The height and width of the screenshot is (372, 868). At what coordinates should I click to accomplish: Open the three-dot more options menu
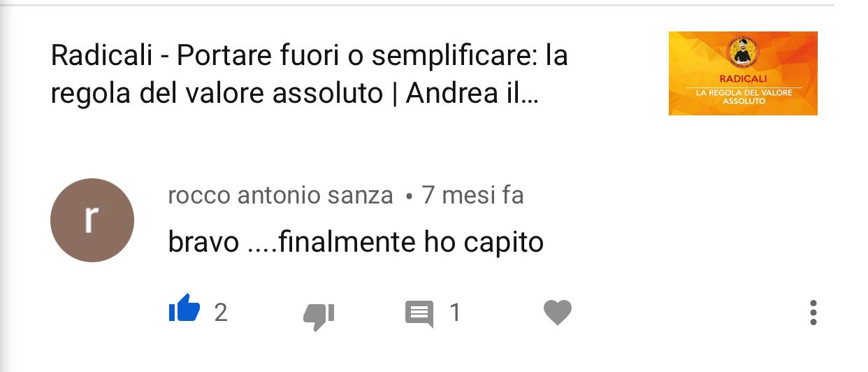[x=813, y=313]
